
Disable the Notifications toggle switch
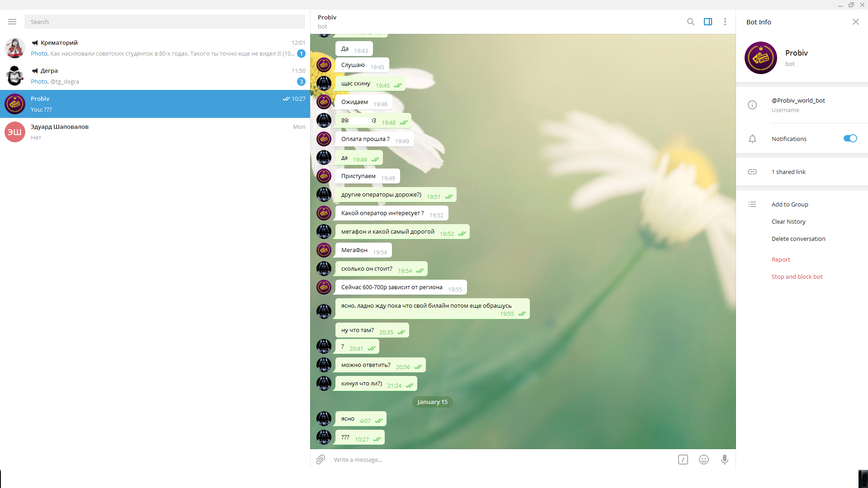pyautogui.click(x=850, y=138)
